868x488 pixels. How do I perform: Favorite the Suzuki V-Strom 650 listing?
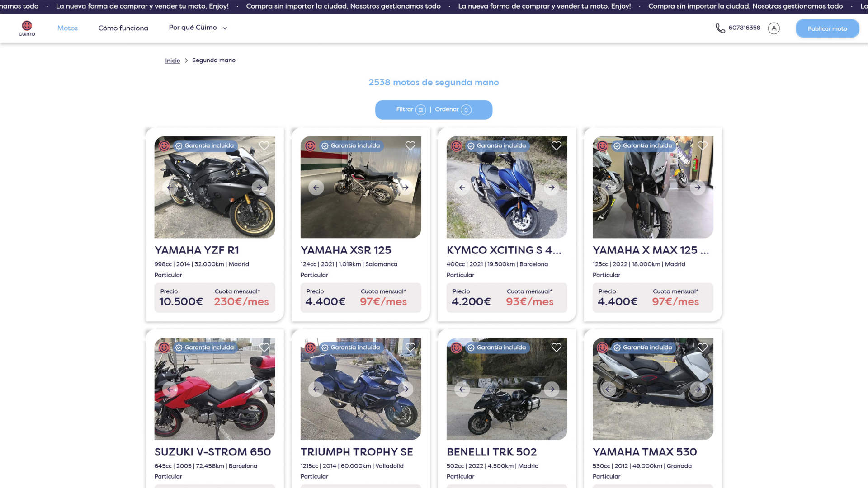[264, 347]
